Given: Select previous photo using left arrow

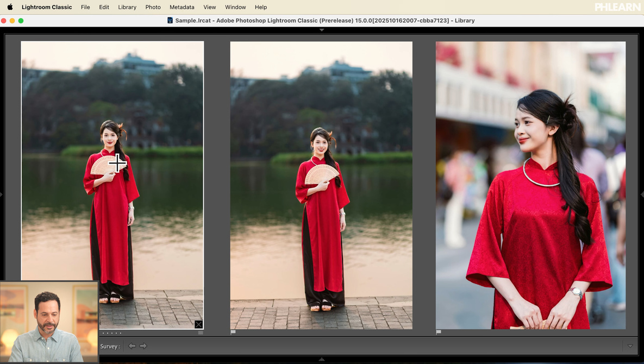Looking at the screenshot, I should click(132, 346).
